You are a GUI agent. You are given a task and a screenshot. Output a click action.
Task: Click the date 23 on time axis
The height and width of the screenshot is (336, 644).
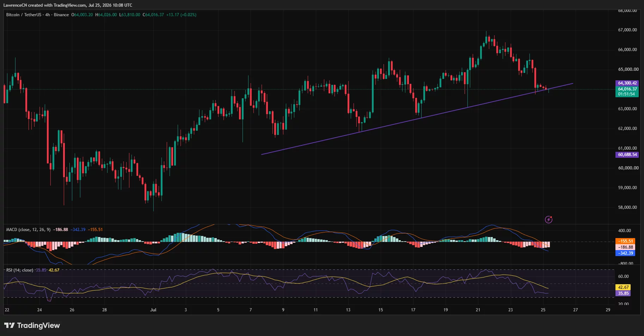click(x=510, y=310)
